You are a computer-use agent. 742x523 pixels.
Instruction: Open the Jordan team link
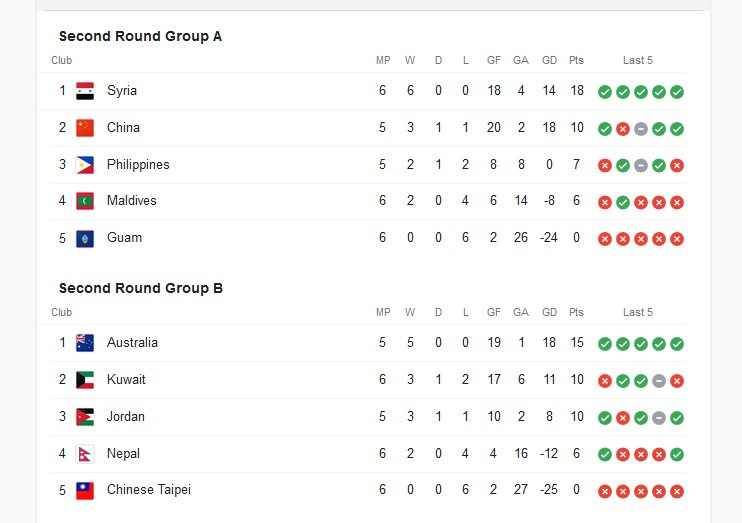coord(125,417)
